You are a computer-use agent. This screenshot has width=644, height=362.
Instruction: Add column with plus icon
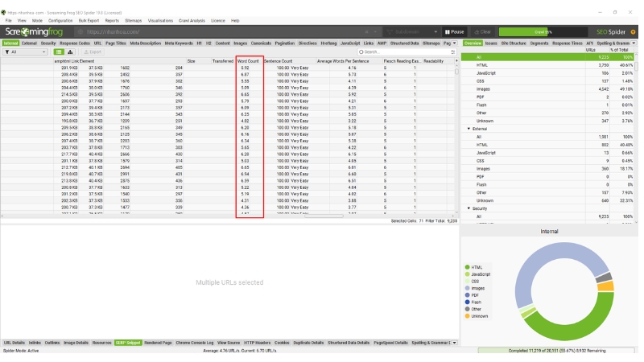(456, 61)
